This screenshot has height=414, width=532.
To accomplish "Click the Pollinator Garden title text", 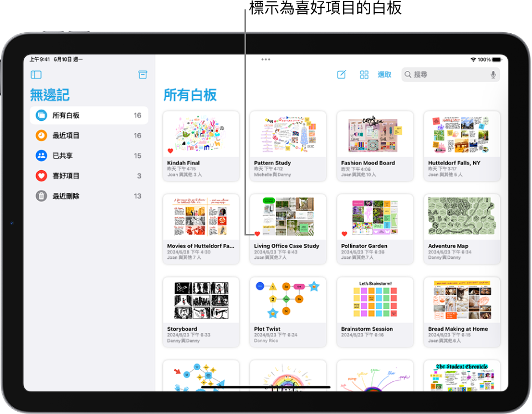I will click(x=364, y=246).
